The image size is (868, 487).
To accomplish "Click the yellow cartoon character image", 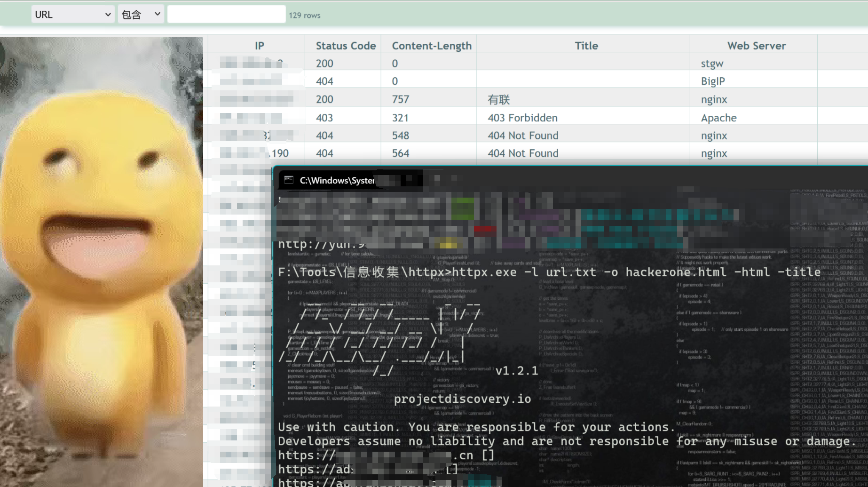I will tap(102, 262).
